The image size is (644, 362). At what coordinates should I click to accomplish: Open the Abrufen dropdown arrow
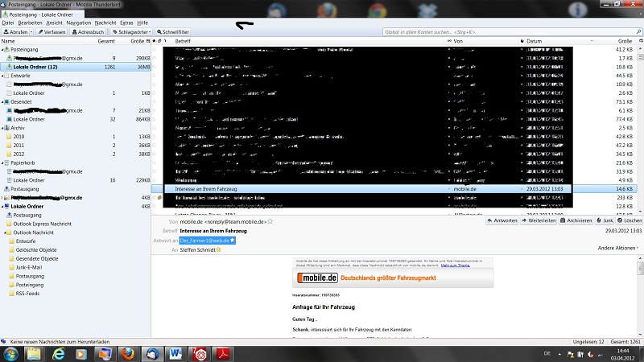(x=31, y=31)
